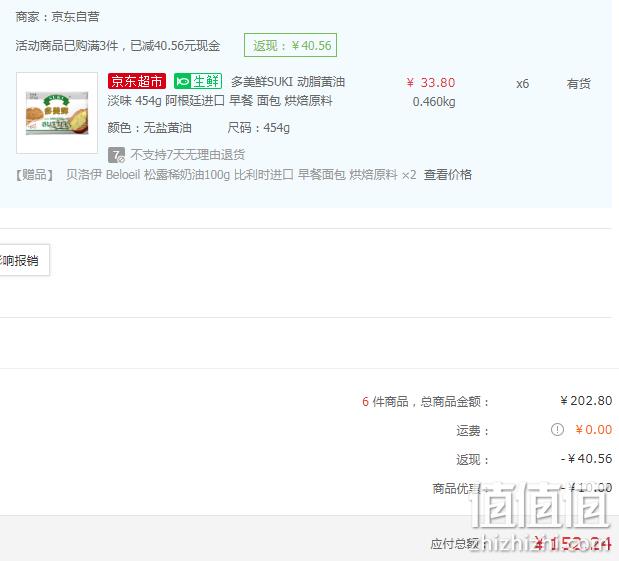
Task: Open the 多美鲜SUKI 动脂黄油 product title
Action: (288, 82)
